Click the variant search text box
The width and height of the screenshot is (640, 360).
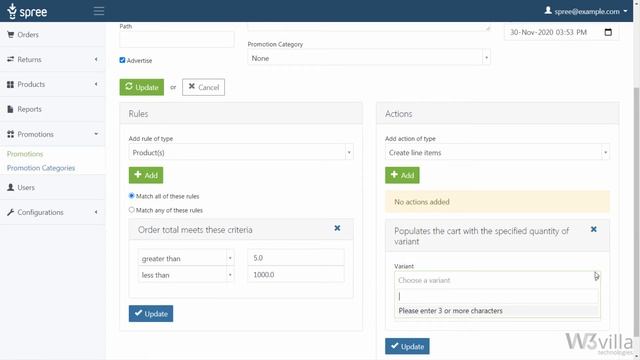pos(497,296)
